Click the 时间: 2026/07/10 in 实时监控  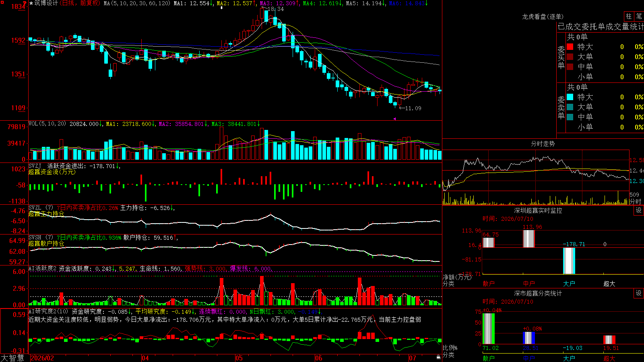pos(508,219)
